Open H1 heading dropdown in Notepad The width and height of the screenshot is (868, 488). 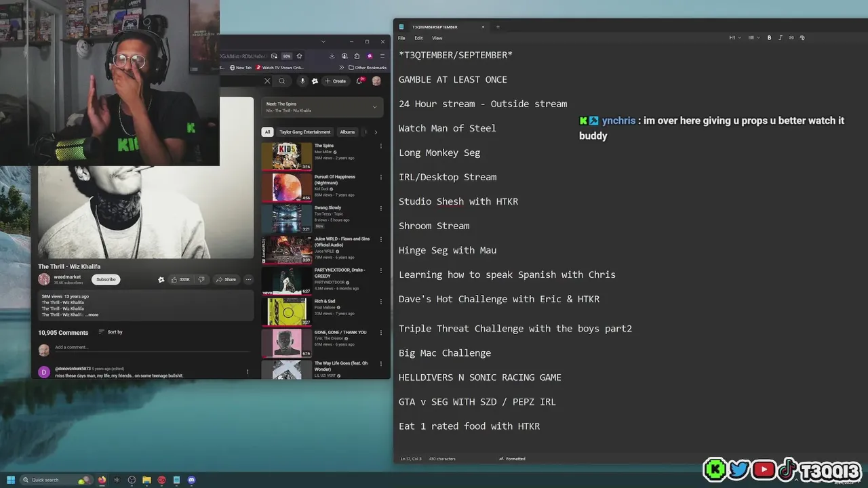point(735,38)
